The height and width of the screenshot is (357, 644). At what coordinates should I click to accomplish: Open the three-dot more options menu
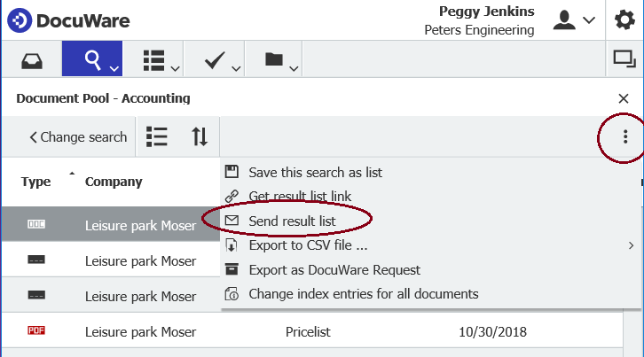pos(625,136)
